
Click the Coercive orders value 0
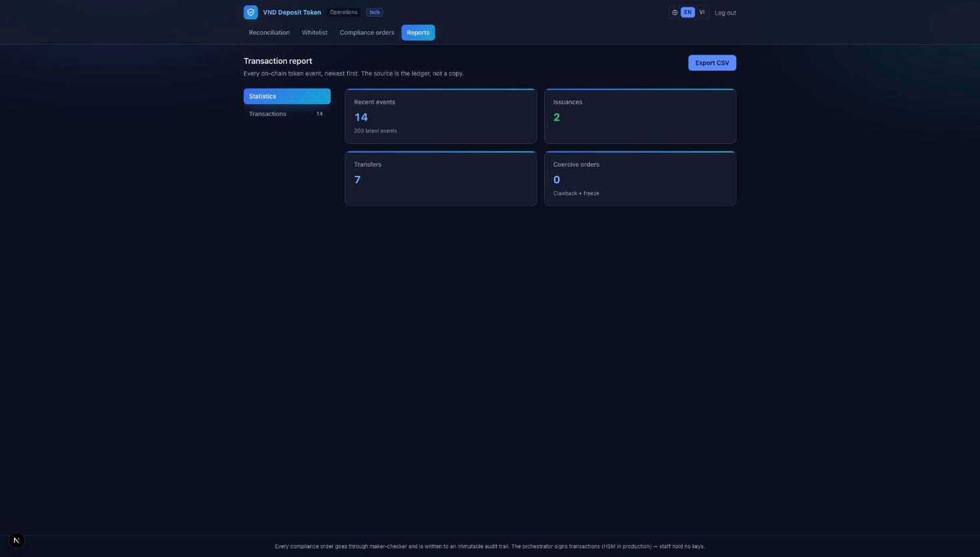(557, 180)
